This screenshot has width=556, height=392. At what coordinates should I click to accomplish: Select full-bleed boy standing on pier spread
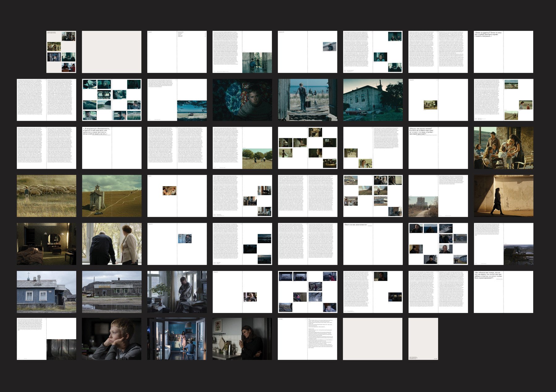pyautogui.click(x=308, y=100)
